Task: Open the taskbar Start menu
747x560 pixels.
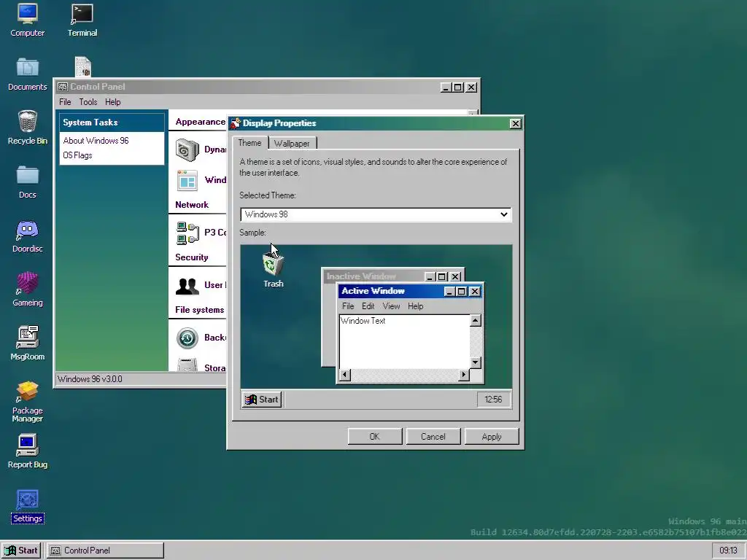Action: [21, 551]
